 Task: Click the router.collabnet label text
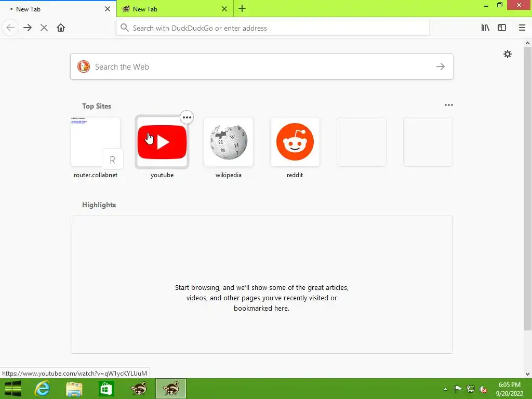pos(96,175)
